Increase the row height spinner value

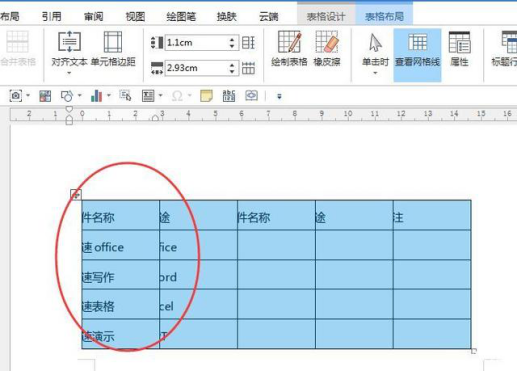(232, 40)
